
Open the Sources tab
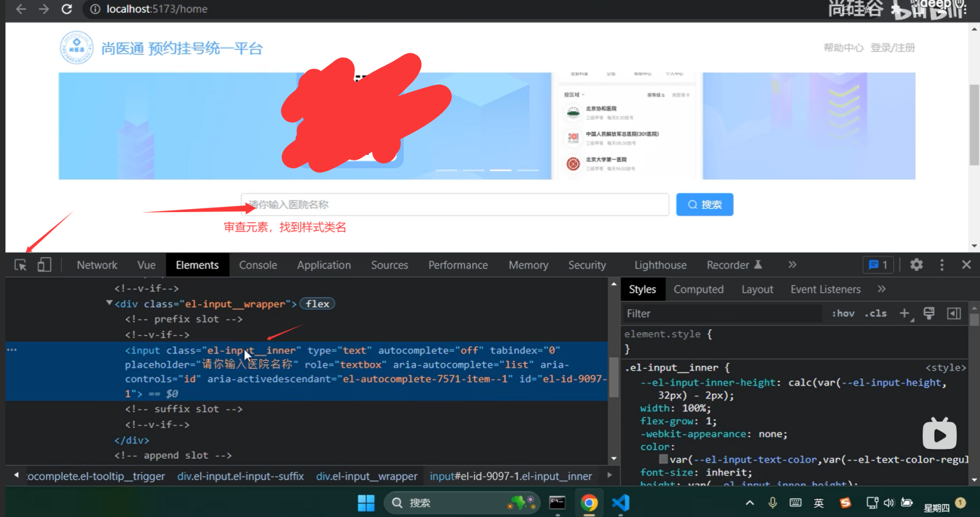[390, 265]
